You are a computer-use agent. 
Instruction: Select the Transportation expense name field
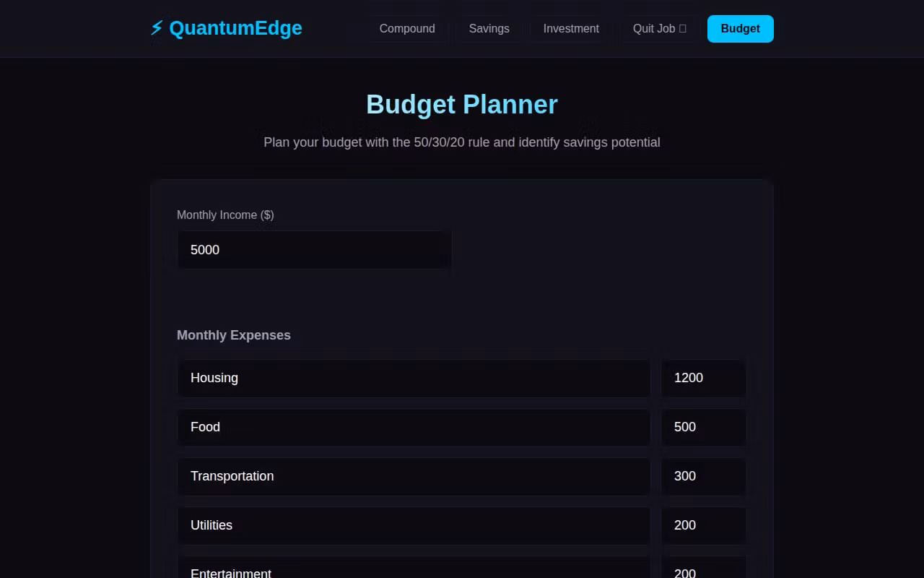pos(414,476)
